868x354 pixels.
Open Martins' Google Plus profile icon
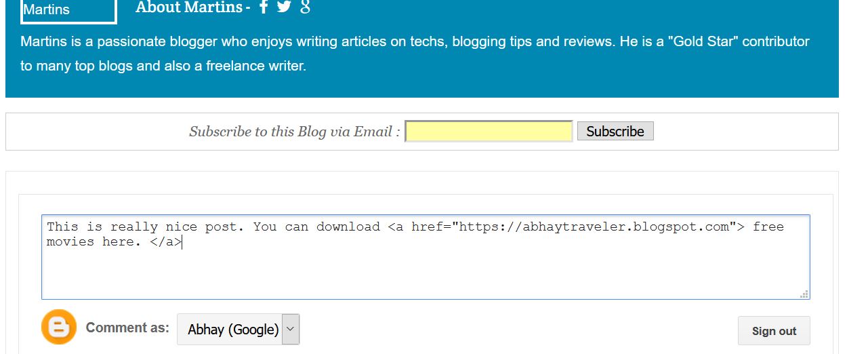305,7
